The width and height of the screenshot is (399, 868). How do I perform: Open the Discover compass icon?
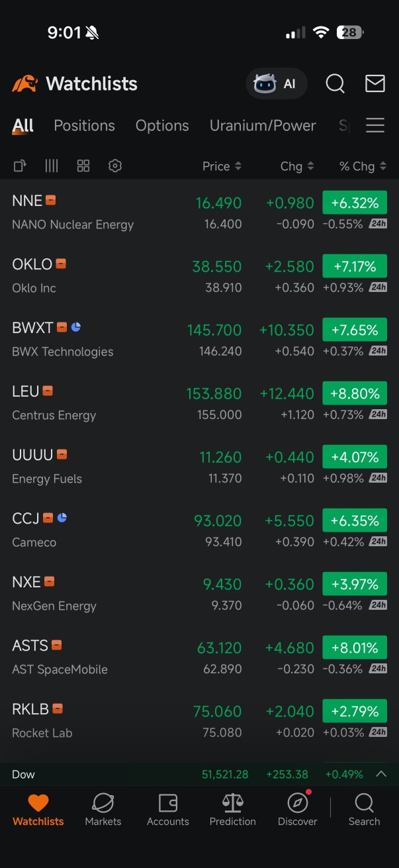[x=298, y=809]
